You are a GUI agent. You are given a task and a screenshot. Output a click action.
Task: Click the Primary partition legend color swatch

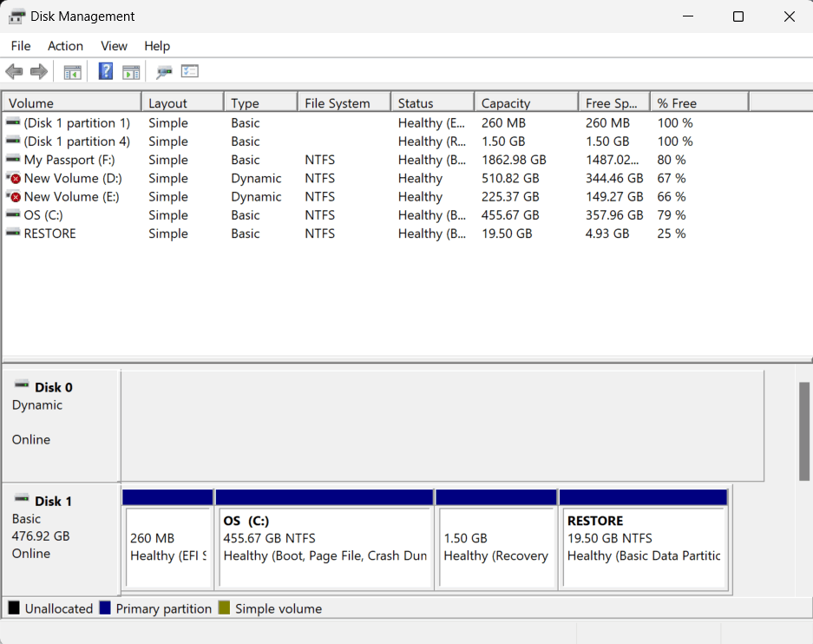click(x=105, y=608)
